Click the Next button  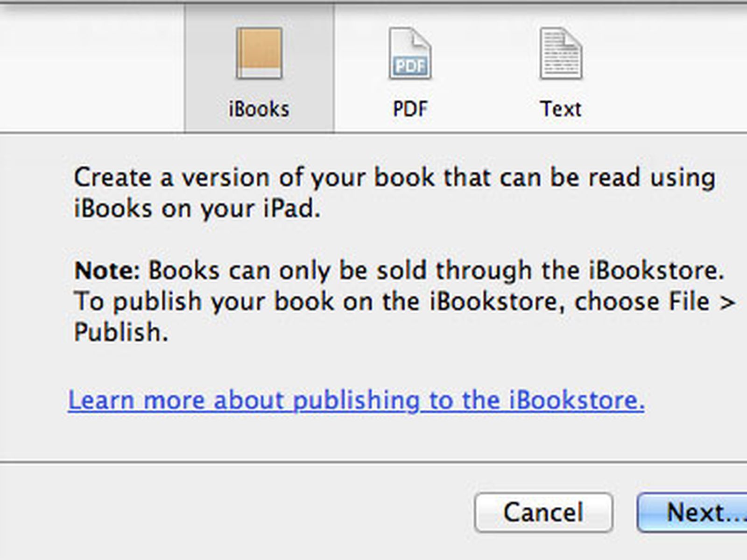coord(692,512)
